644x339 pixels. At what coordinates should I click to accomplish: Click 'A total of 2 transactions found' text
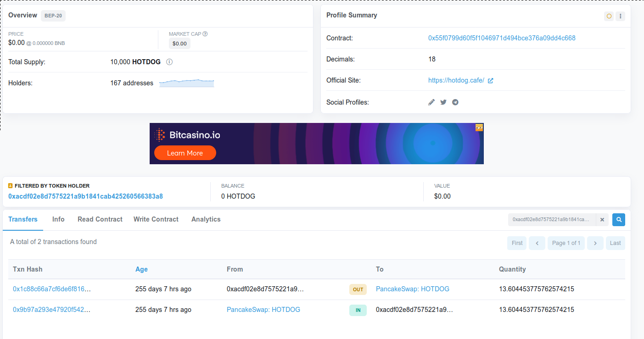click(53, 242)
